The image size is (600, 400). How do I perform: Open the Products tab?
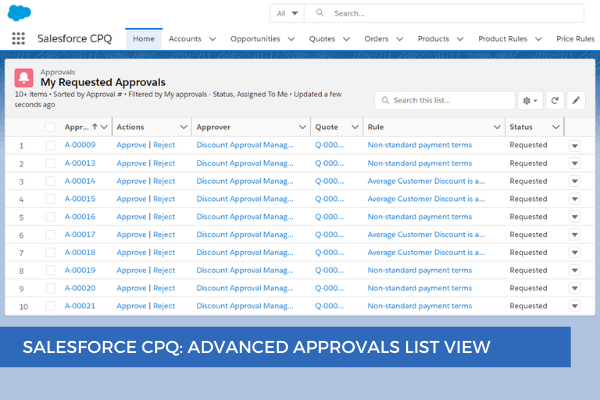[433, 39]
